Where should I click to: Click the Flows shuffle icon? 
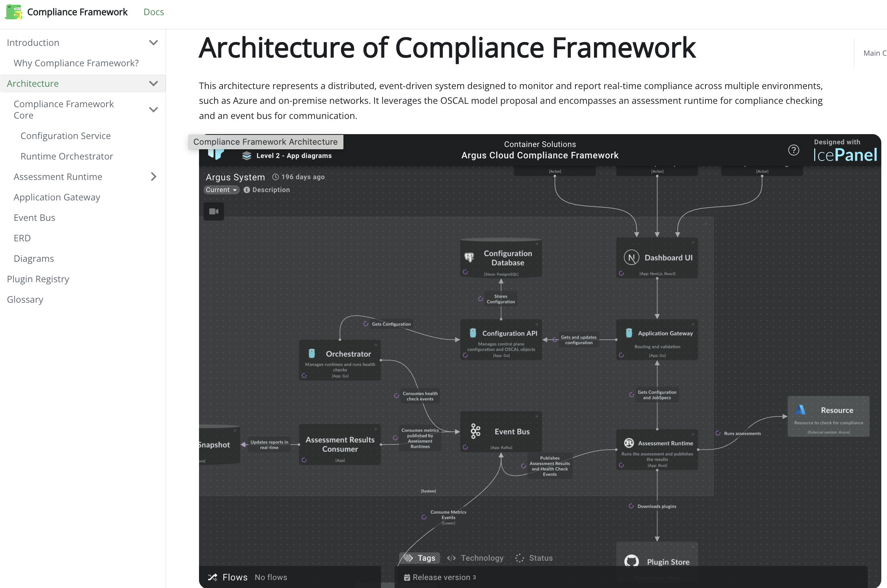pos(213,577)
